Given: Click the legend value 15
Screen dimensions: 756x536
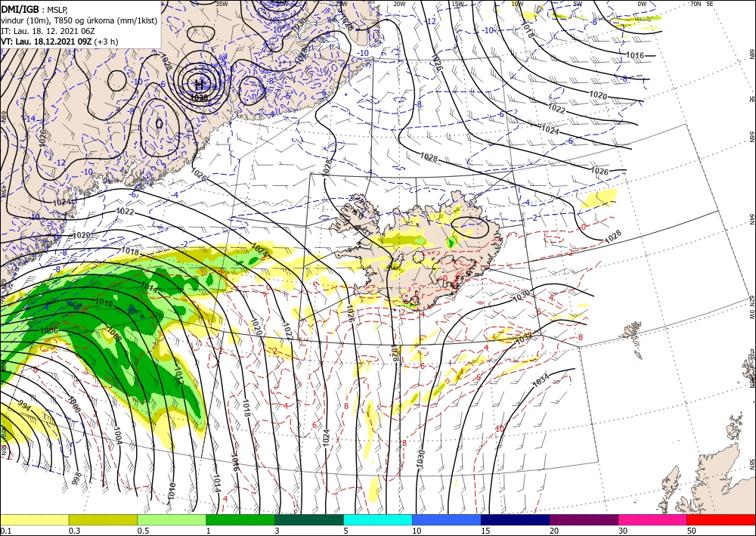Looking at the screenshot, I should pos(486,531).
